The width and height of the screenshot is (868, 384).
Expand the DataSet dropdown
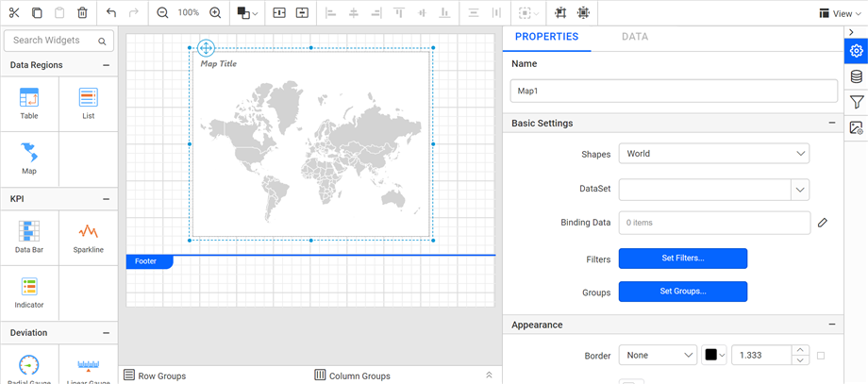point(800,190)
